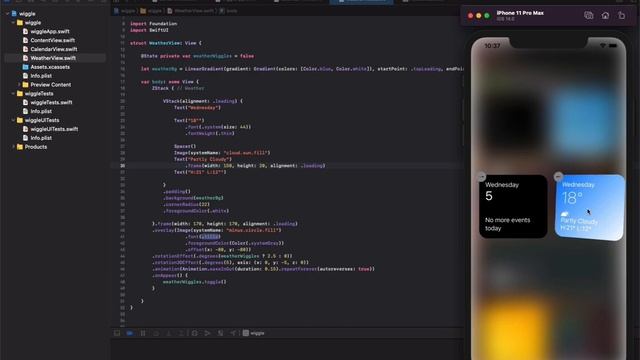Collapse the wiggleTests group
640x360 pixels.
coord(13,94)
